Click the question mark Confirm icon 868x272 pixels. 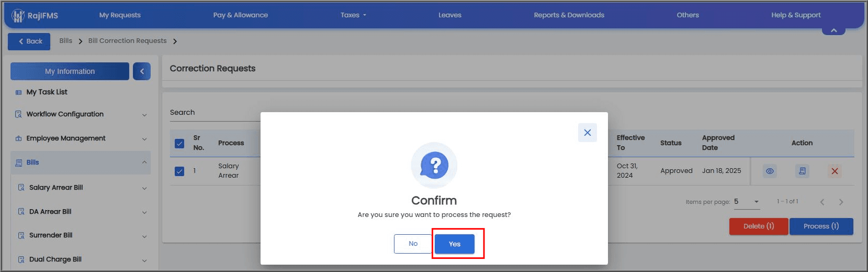coord(434,166)
